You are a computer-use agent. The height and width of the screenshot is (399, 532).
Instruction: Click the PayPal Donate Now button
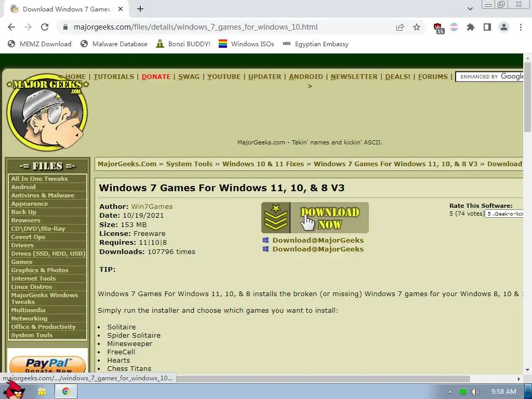click(47, 364)
